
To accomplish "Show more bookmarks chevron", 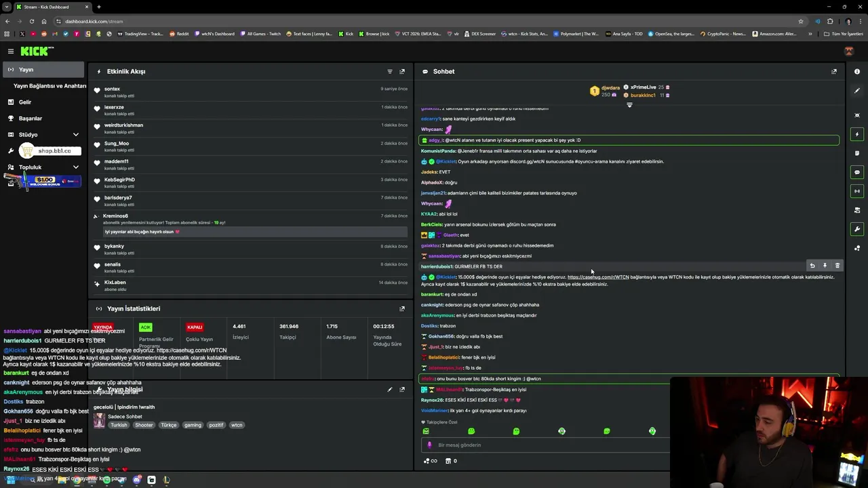I will 809,34.
